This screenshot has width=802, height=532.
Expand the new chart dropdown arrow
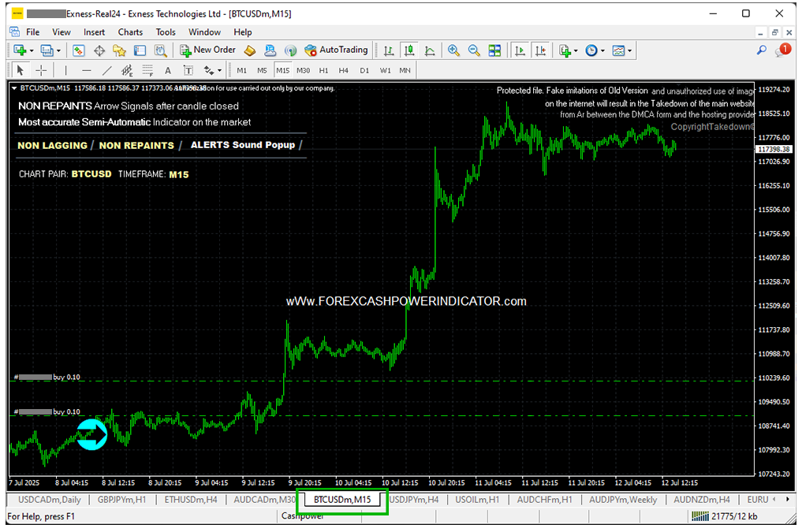click(32, 50)
